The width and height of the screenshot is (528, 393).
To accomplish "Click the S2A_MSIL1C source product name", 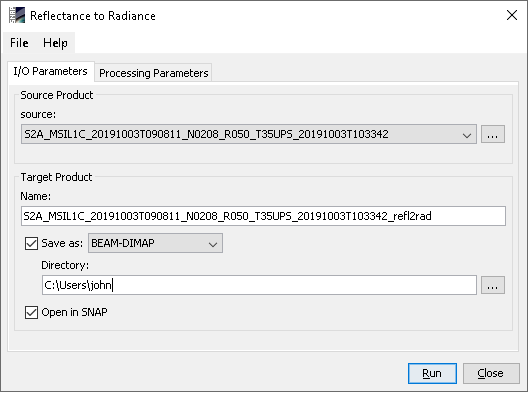I will (206, 134).
